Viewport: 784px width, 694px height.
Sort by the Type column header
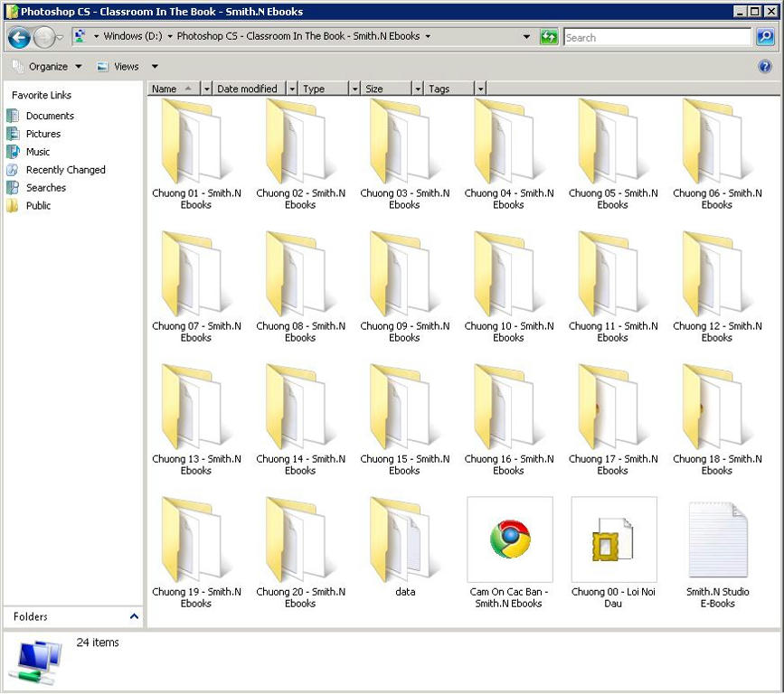[x=324, y=89]
